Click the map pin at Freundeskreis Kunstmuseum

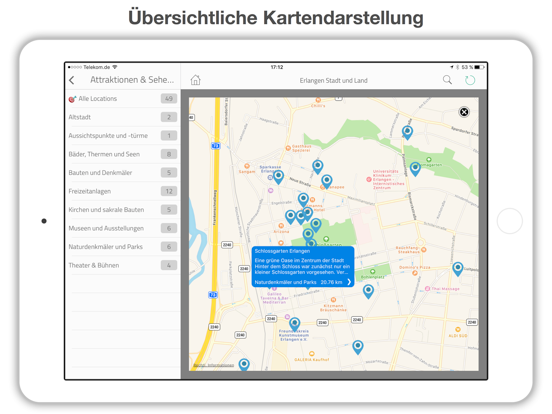pyautogui.click(x=295, y=324)
